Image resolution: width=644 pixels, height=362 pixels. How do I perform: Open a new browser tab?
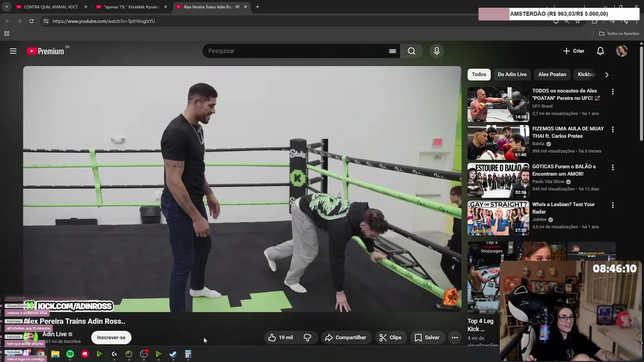pyautogui.click(x=257, y=7)
